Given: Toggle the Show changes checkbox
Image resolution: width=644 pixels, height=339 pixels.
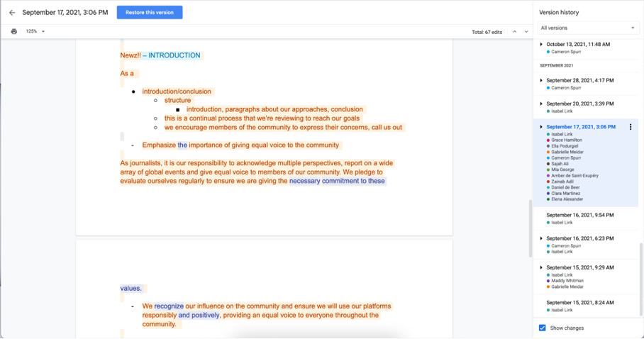Looking at the screenshot, I should click(x=542, y=328).
